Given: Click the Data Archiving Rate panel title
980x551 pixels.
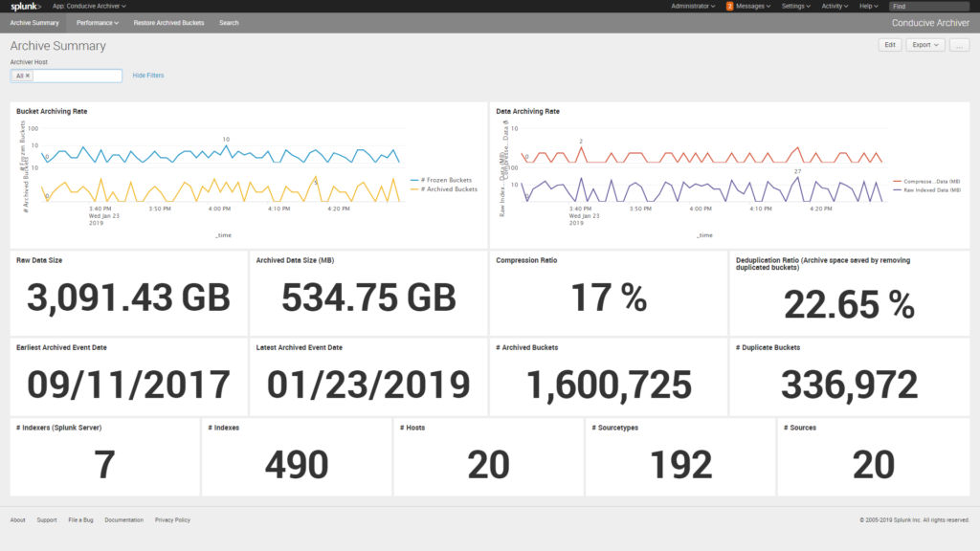Looking at the screenshot, I should [x=527, y=111].
